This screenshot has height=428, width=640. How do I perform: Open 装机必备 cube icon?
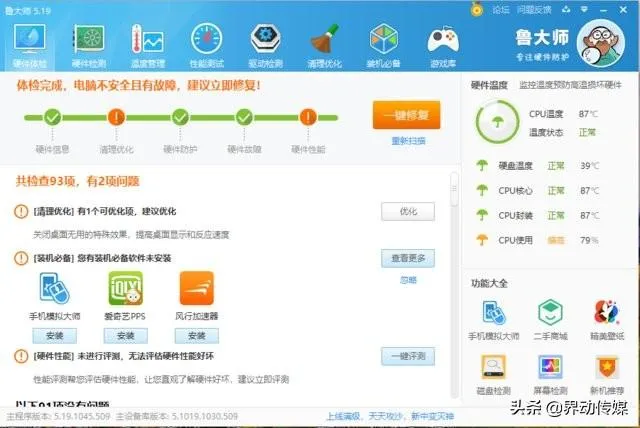click(x=383, y=46)
